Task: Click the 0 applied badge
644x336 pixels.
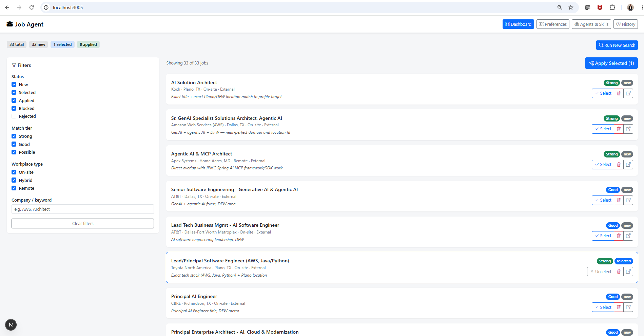Action: [x=88, y=44]
